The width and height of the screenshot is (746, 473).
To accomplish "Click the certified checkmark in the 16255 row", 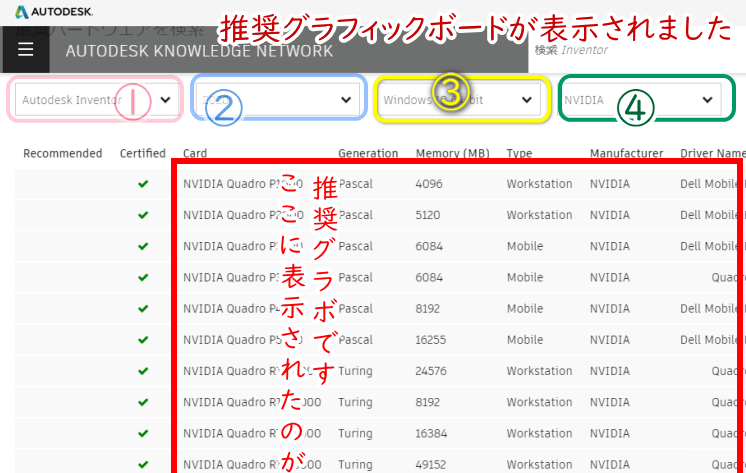I will (143, 340).
